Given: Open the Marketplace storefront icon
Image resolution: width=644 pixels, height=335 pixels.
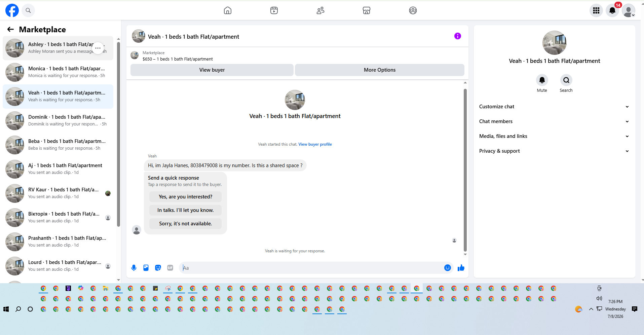Looking at the screenshot, I should (367, 10).
